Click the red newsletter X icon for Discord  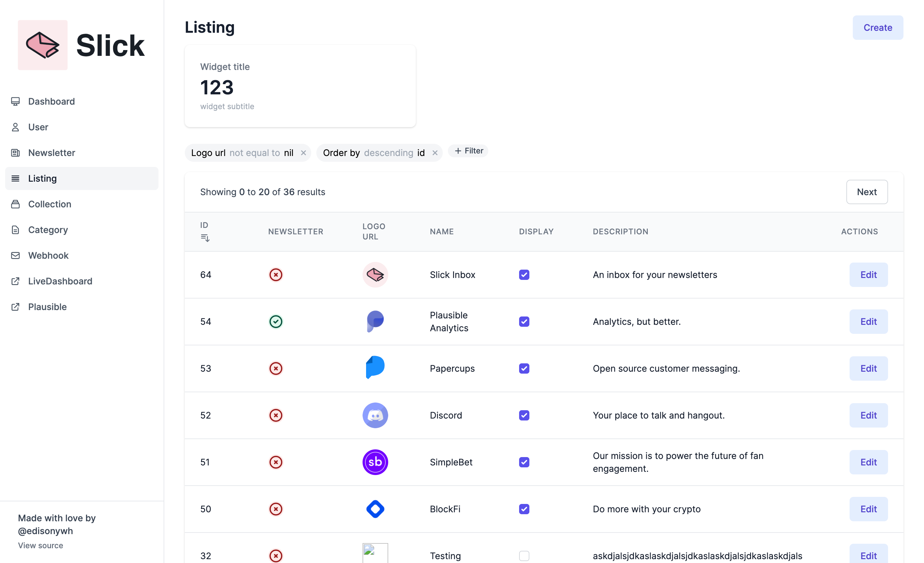pos(276,415)
